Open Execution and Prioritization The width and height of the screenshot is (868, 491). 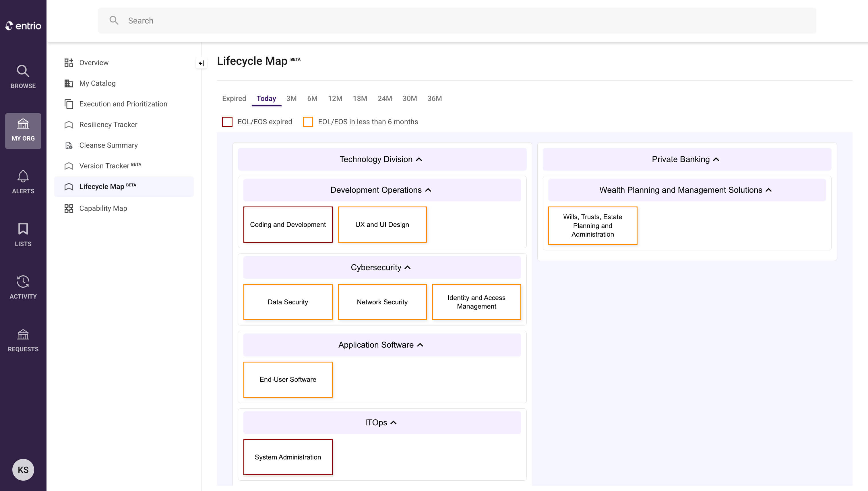point(123,104)
